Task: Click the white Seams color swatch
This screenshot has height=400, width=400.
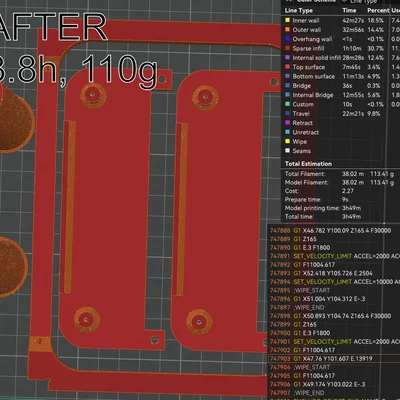Action: [287, 151]
